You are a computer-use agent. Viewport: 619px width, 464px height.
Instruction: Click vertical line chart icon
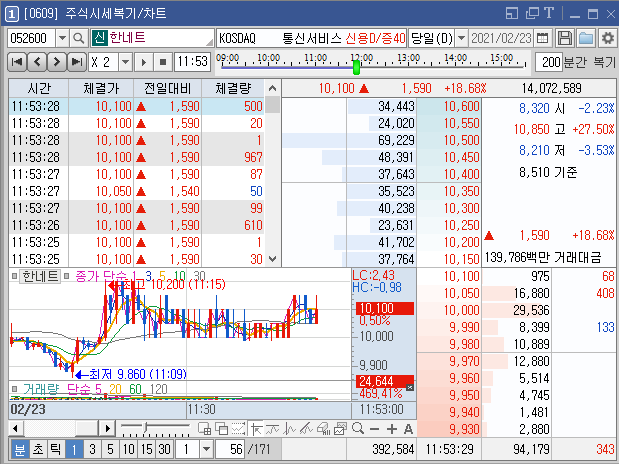[290, 428]
